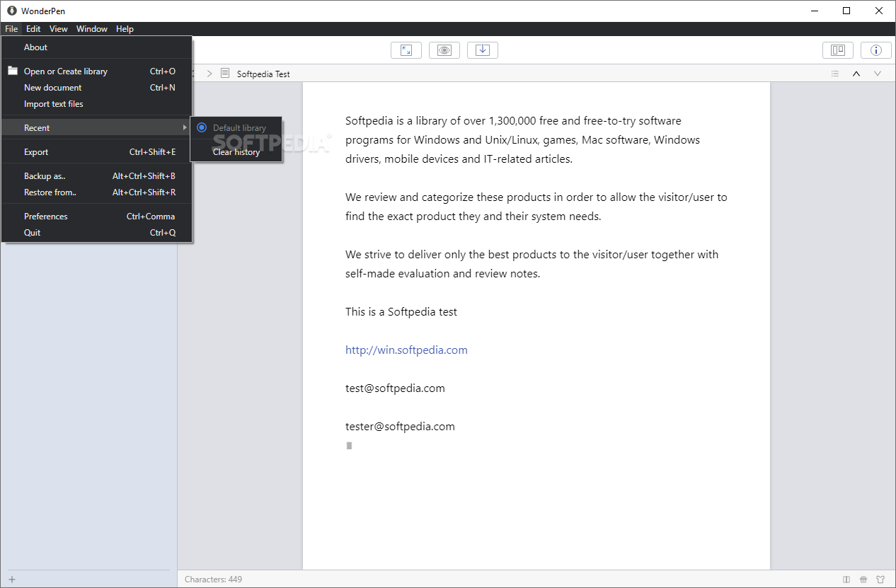896x588 pixels.
Task: Choose Restore from.. entry
Action: coord(97,192)
